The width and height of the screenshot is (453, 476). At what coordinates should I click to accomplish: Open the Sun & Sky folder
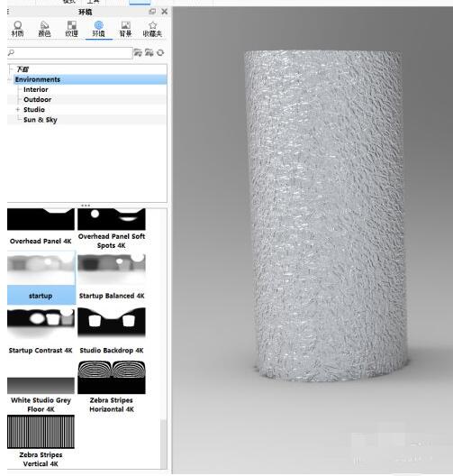coord(41,120)
